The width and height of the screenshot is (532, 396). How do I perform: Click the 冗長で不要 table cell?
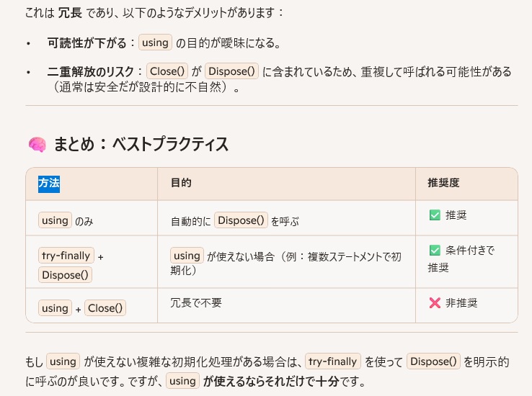click(196, 303)
